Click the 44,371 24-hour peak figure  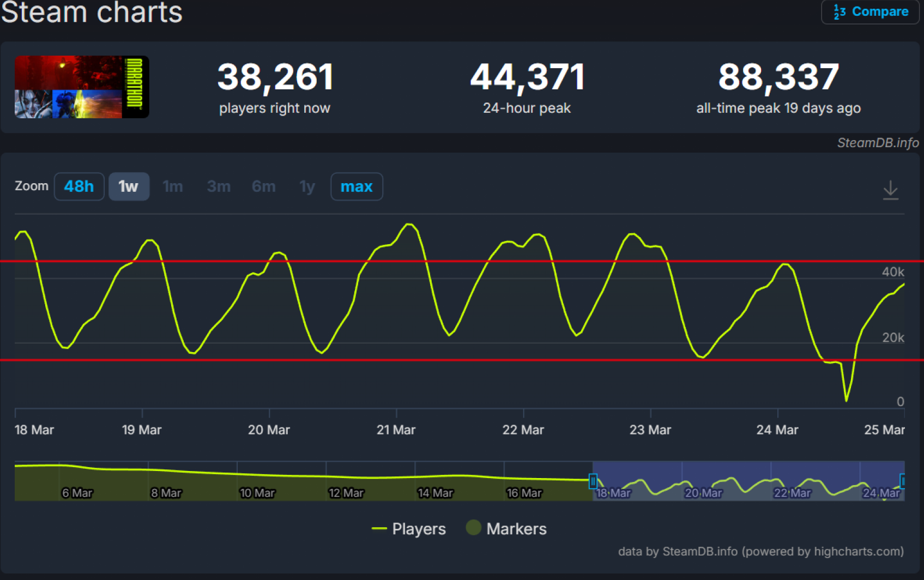pyautogui.click(x=527, y=77)
